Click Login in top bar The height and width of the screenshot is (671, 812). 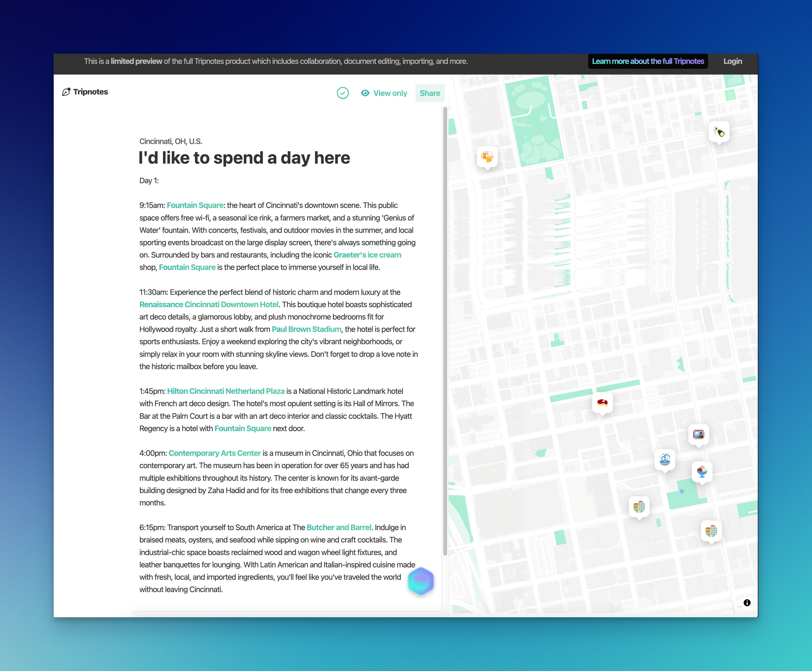click(x=732, y=61)
